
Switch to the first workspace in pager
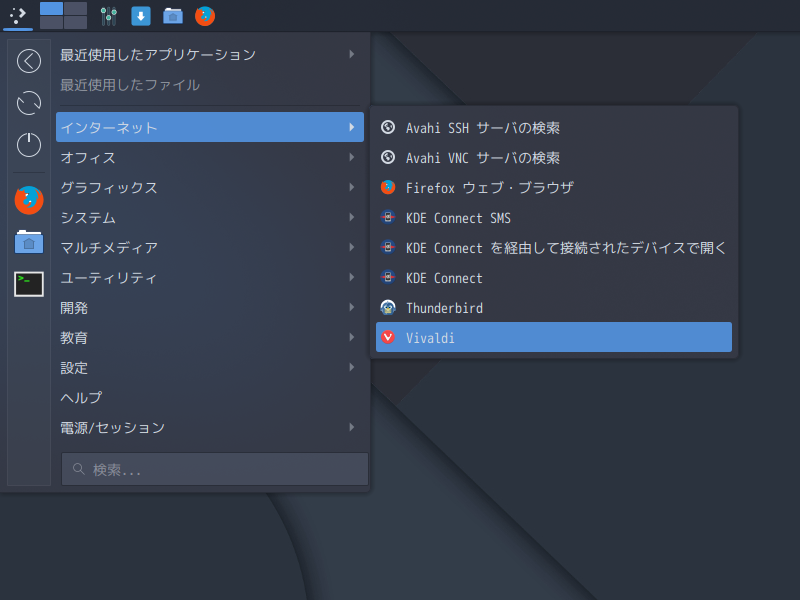52,9
